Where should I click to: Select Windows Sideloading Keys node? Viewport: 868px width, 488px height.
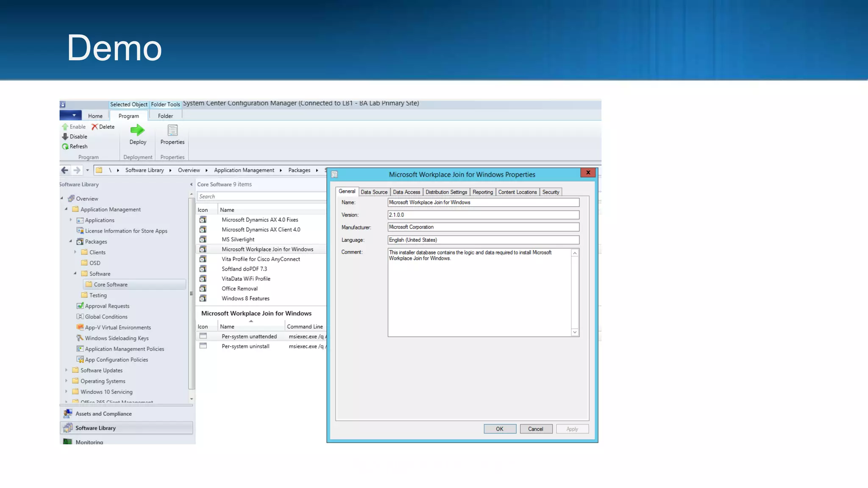(117, 338)
